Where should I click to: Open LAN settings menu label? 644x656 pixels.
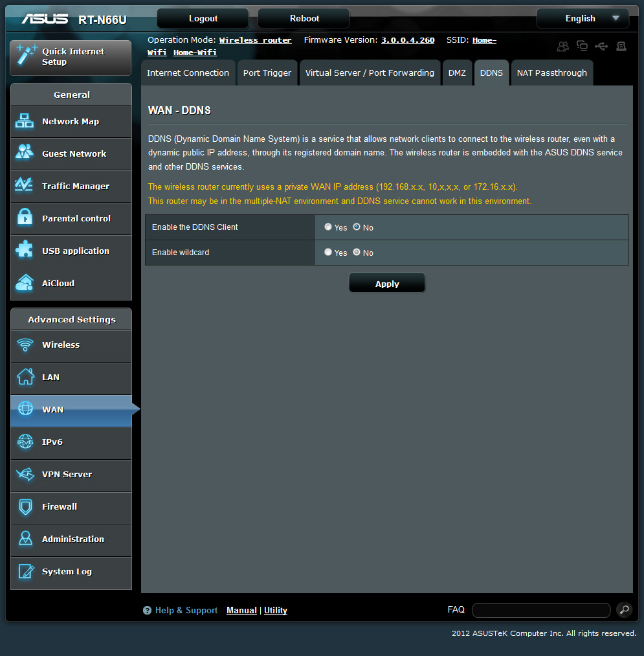coord(50,378)
